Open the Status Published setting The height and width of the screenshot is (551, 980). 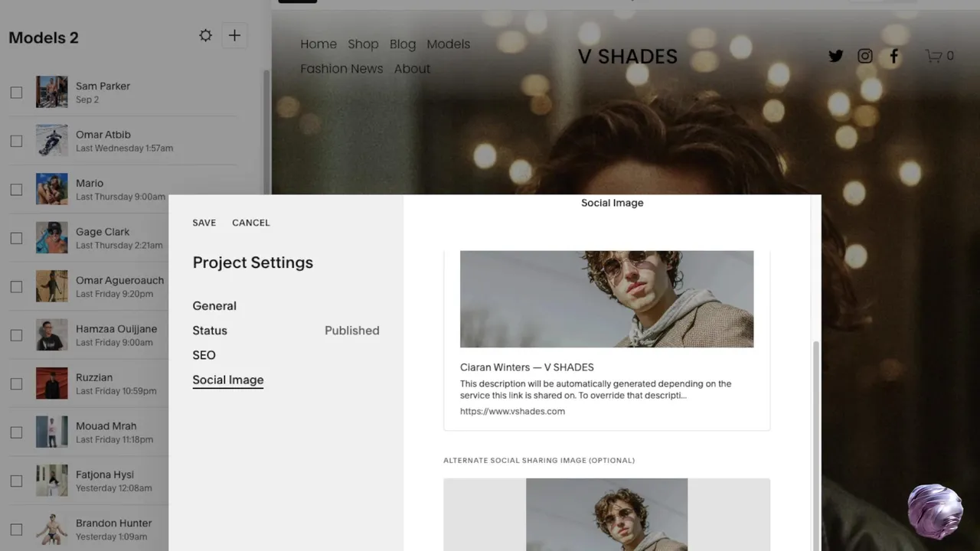pyautogui.click(x=286, y=331)
